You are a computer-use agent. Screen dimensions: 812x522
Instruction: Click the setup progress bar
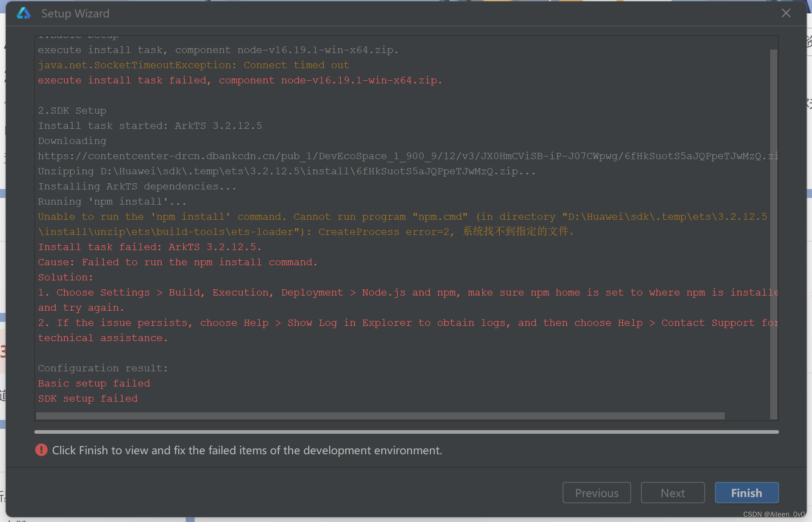[x=406, y=432]
